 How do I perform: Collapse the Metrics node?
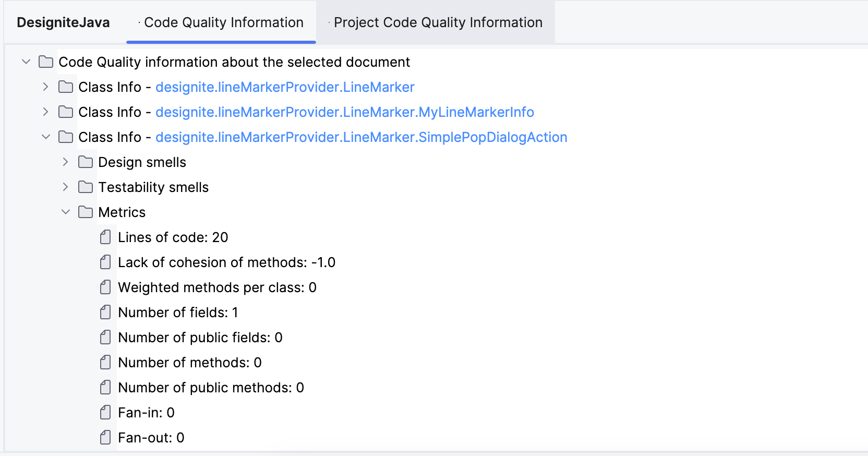click(x=66, y=212)
